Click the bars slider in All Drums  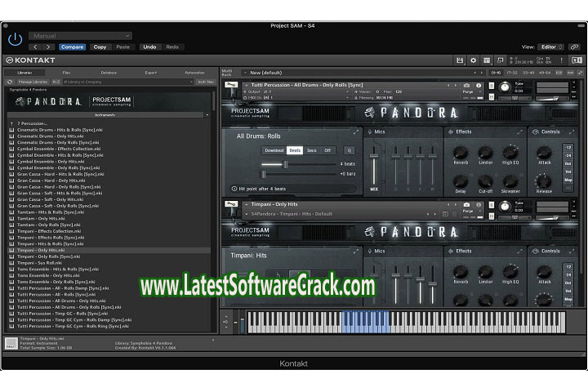(299, 174)
